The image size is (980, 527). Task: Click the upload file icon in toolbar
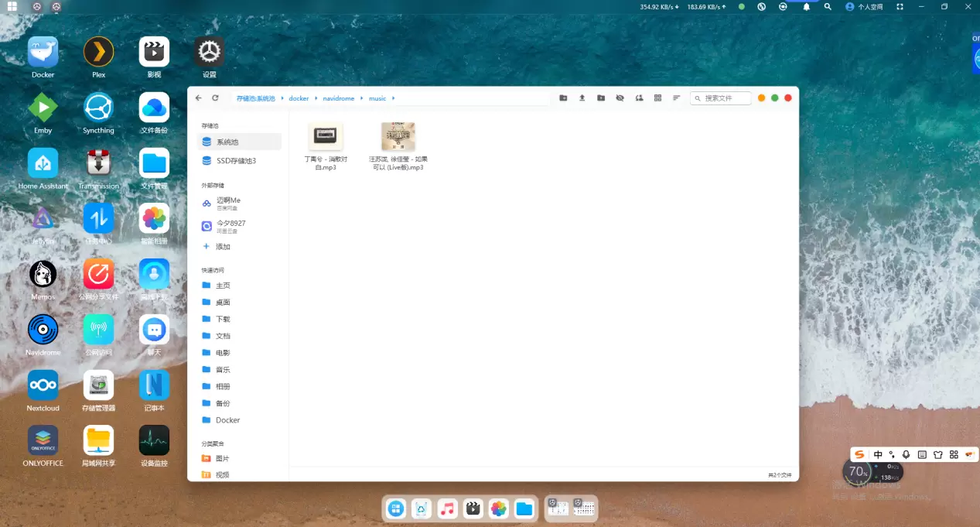[x=582, y=98]
